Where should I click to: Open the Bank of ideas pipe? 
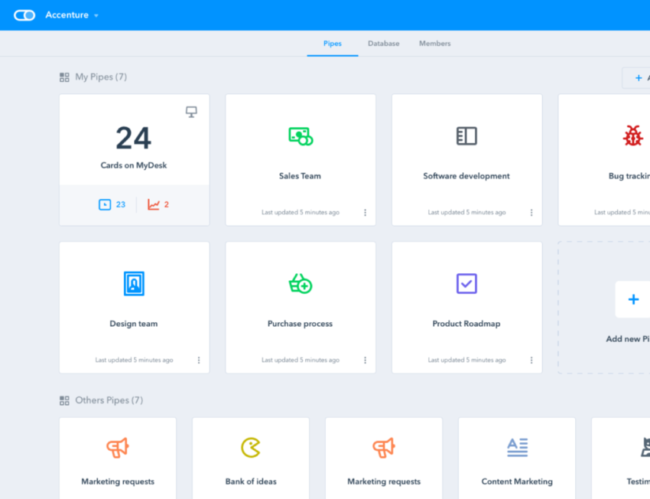point(251,459)
